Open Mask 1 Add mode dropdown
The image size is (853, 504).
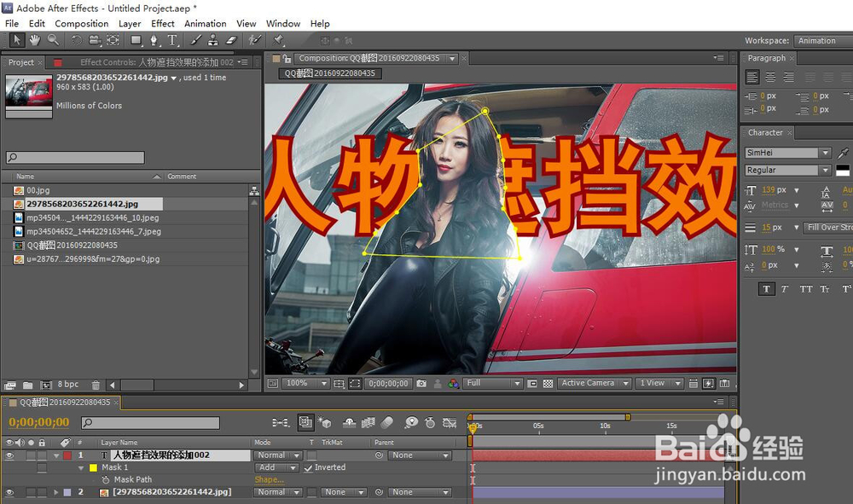276,467
